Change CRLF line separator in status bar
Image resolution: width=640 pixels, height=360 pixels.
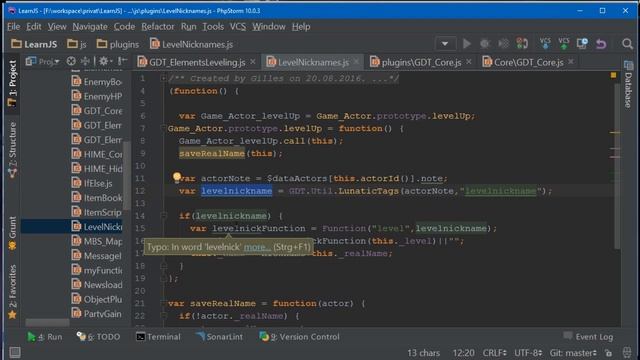click(x=495, y=353)
